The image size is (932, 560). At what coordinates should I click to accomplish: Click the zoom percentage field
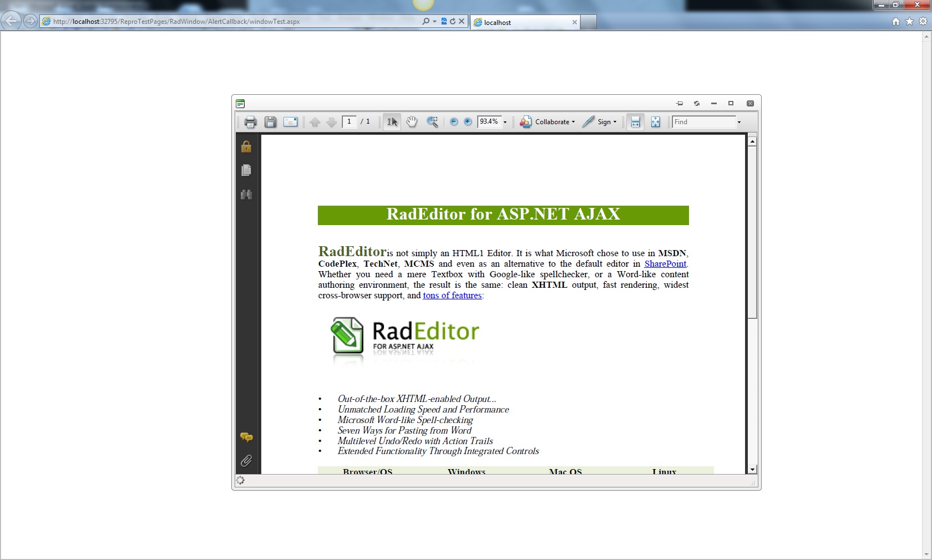pyautogui.click(x=489, y=122)
